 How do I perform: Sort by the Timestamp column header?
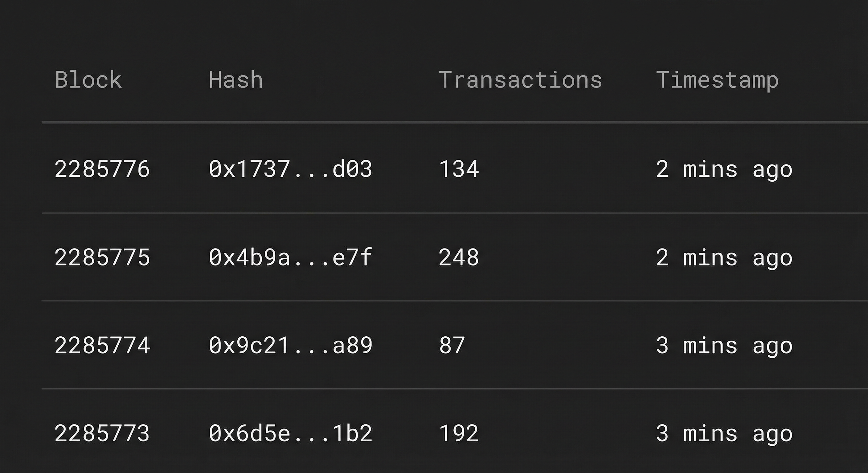[717, 81]
